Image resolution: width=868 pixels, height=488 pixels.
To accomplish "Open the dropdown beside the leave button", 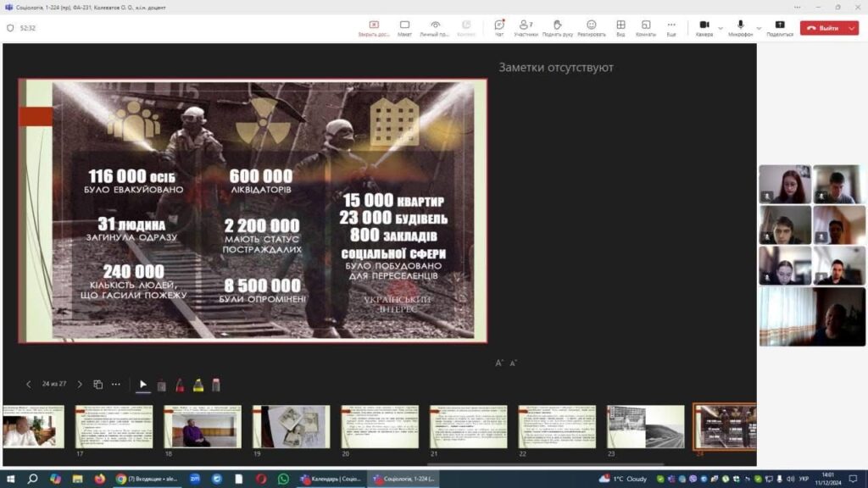I will click(x=851, y=28).
